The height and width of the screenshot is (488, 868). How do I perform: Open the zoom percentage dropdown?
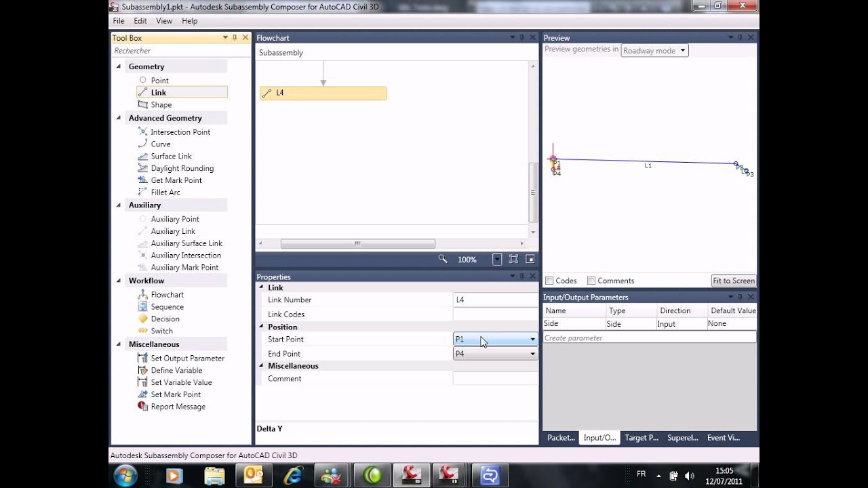[x=496, y=259]
